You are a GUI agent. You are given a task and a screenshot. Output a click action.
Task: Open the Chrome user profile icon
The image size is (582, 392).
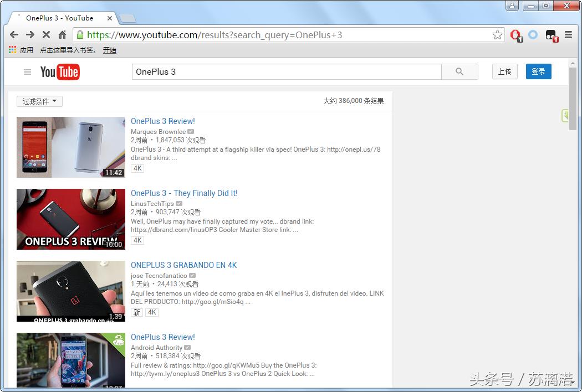click(x=512, y=6)
